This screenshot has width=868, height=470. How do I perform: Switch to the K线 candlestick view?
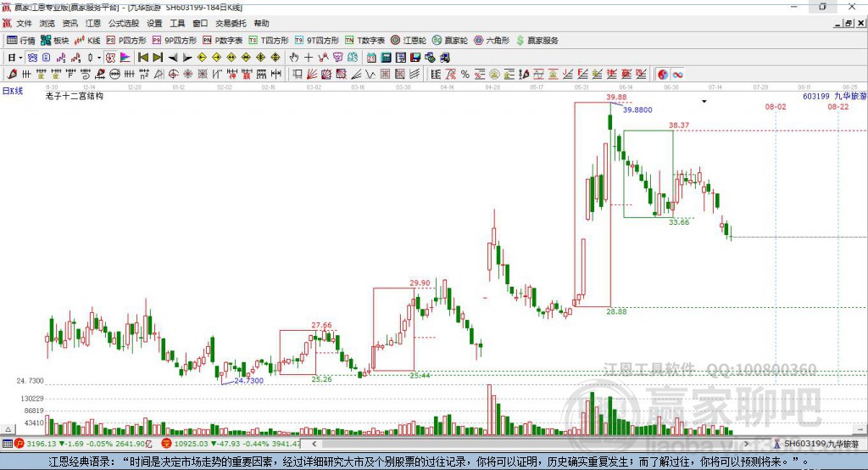tap(87, 41)
